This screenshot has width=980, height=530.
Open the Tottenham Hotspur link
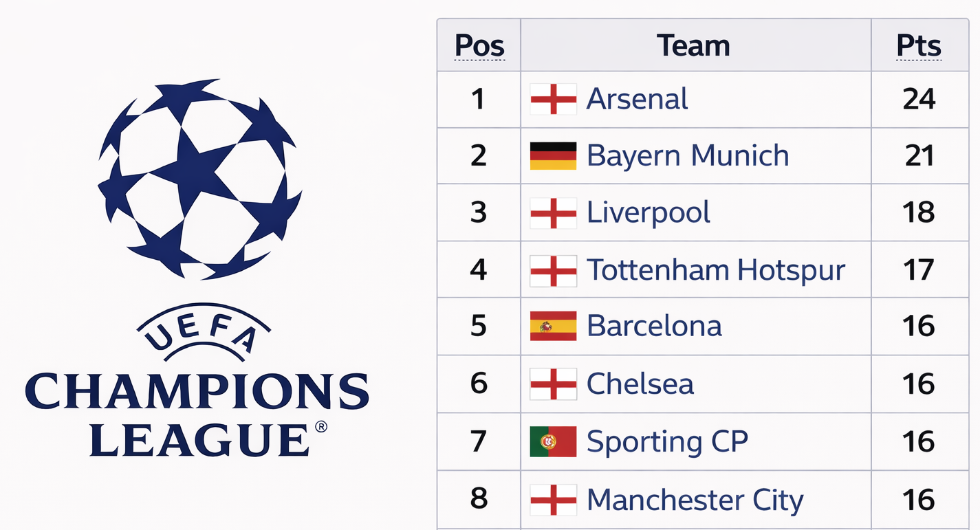coord(715,270)
